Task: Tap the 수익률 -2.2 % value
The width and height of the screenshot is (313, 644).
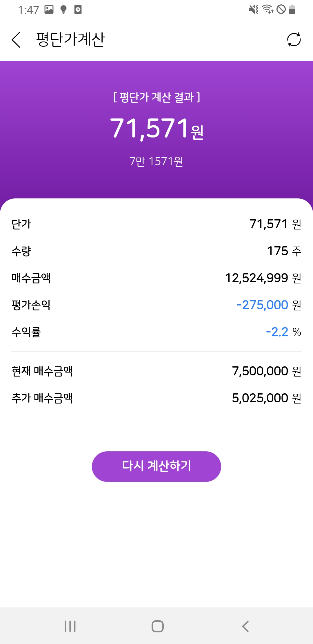Action: (x=283, y=332)
